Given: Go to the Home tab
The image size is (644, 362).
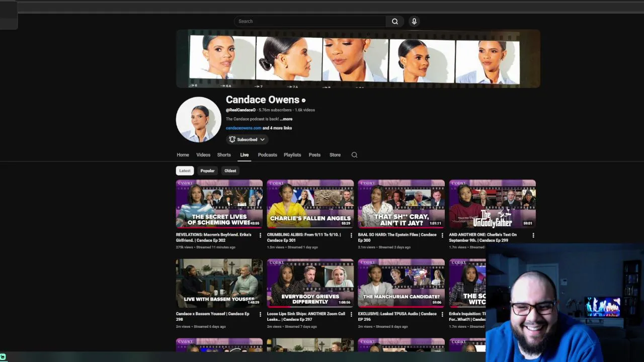Looking at the screenshot, I should click(x=183, y=155).
